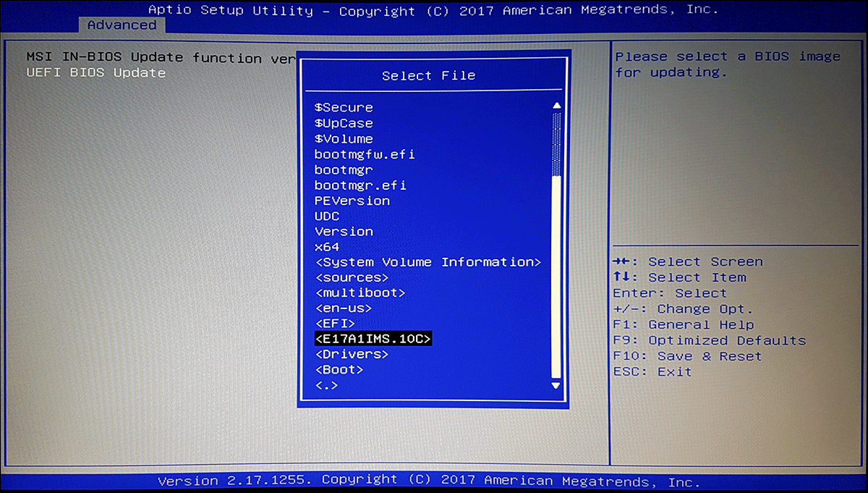This screenshot has width=868, height=493.
Task: Open the EFI folder
Action: coord(335,324)
